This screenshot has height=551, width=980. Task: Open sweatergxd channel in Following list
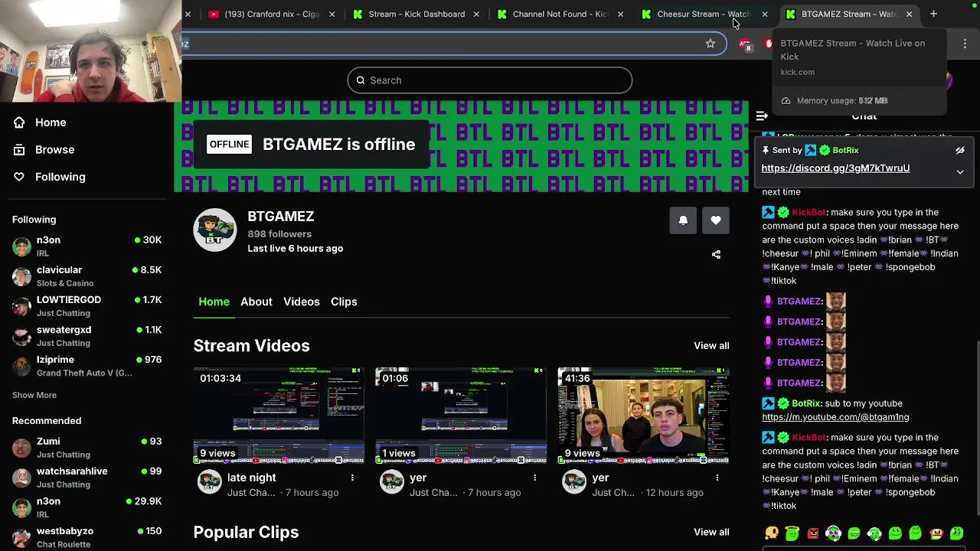87,336
